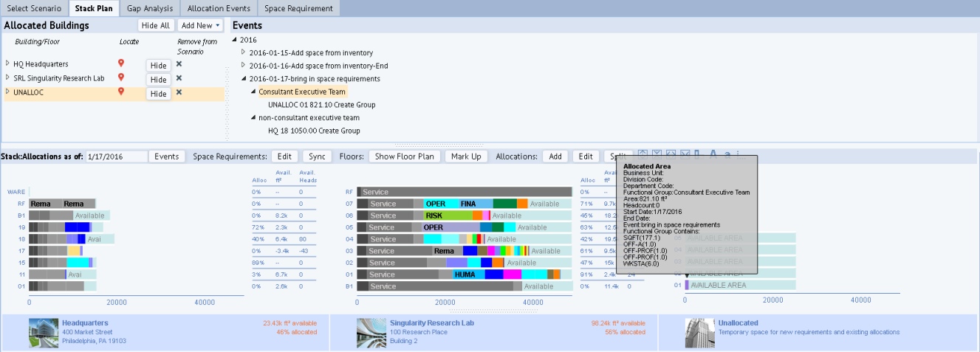Open the Singularity Research Lab building thumbnail
Image resolution: width=980 pixels, height=352 pixels.
372,333
